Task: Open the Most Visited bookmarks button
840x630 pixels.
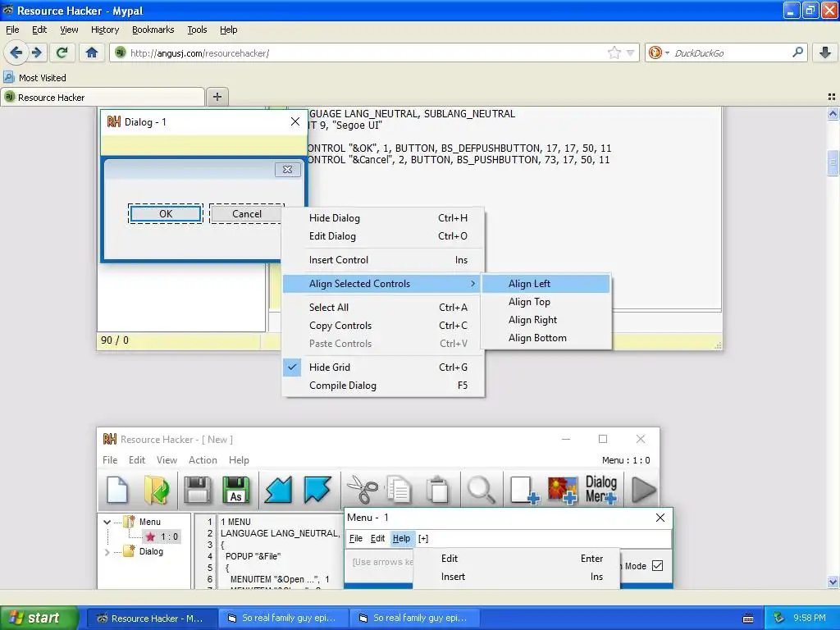Action: [x=35, y=78]
